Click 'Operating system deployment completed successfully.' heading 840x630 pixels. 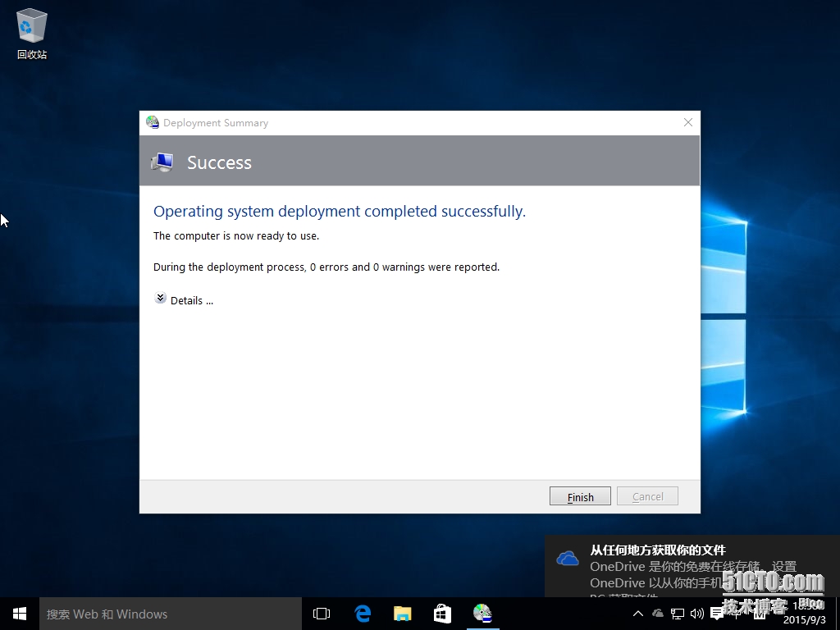pyautogui.click(x=340, y=211)
